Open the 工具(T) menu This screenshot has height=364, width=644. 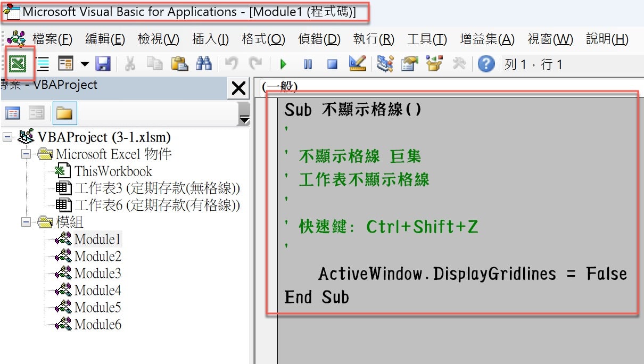pyautogui.click(x=427, y=39)
